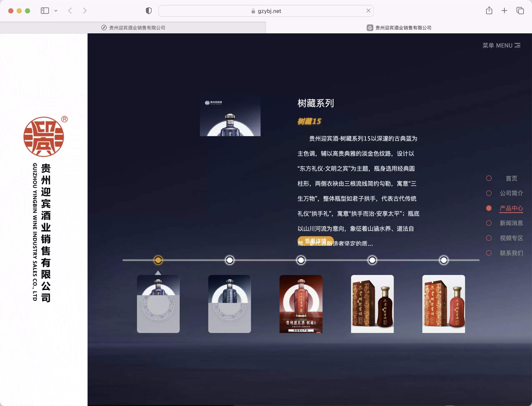Click the gzybj.net address bar
This screenshot has height=406, width=532.
266,11
